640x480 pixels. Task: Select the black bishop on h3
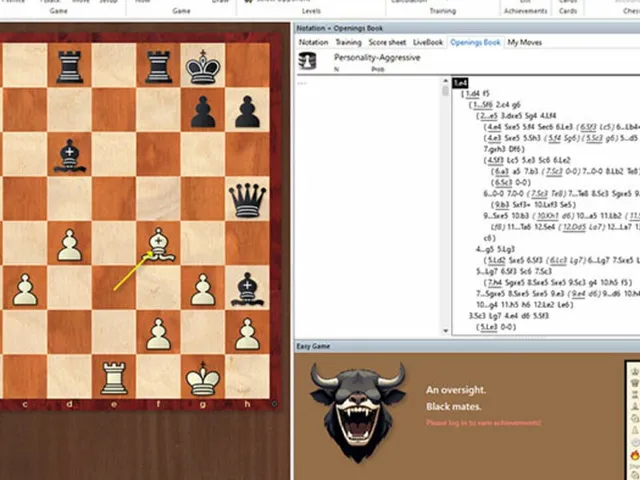247,289
